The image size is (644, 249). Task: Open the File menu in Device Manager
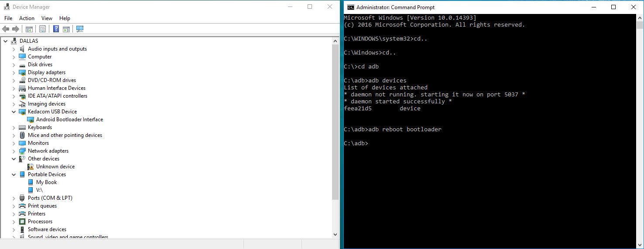(8, 18)
